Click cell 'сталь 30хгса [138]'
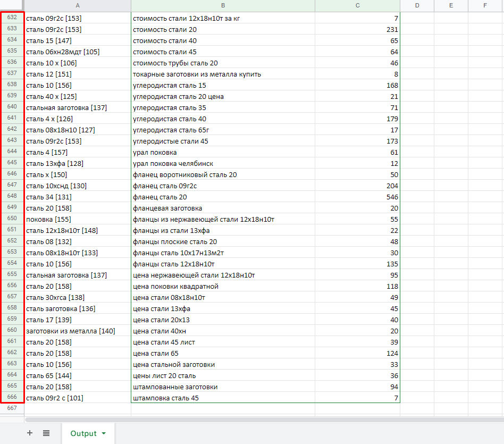Viewport: 504px width, 444px height. point(78,297)
